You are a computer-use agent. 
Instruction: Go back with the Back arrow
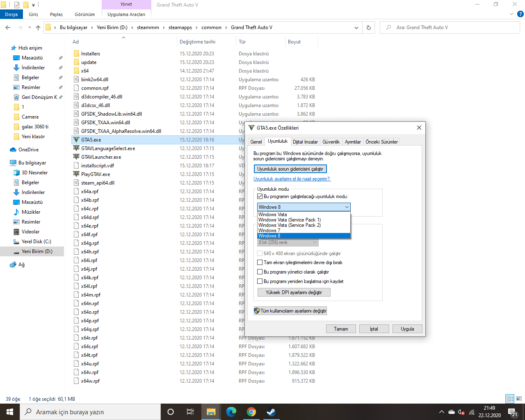click(8, 27)
